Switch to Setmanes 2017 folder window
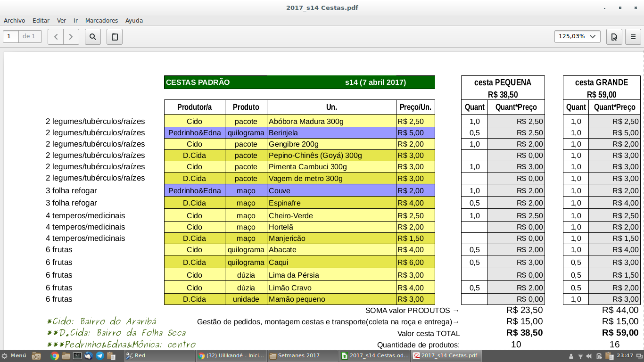Screen dimensions: 644x362 303,356
